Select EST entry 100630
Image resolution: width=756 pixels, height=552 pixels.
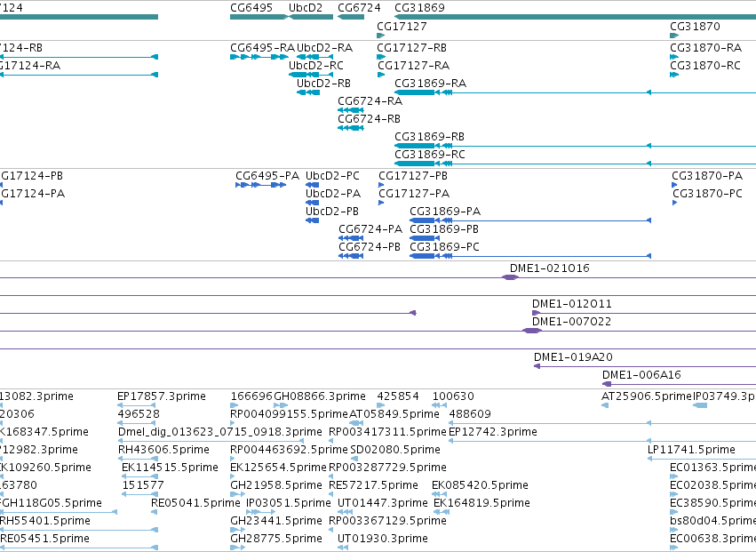[x=453, y=396]
